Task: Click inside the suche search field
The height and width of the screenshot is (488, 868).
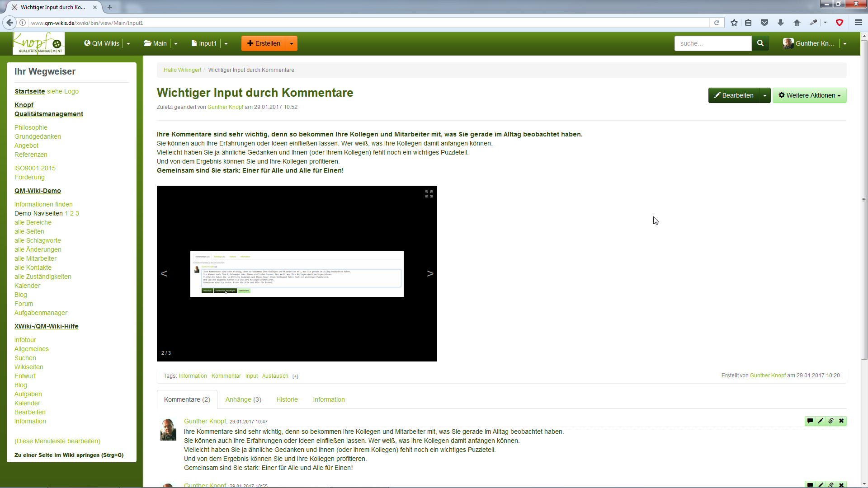Action: (x=713, y=43)
